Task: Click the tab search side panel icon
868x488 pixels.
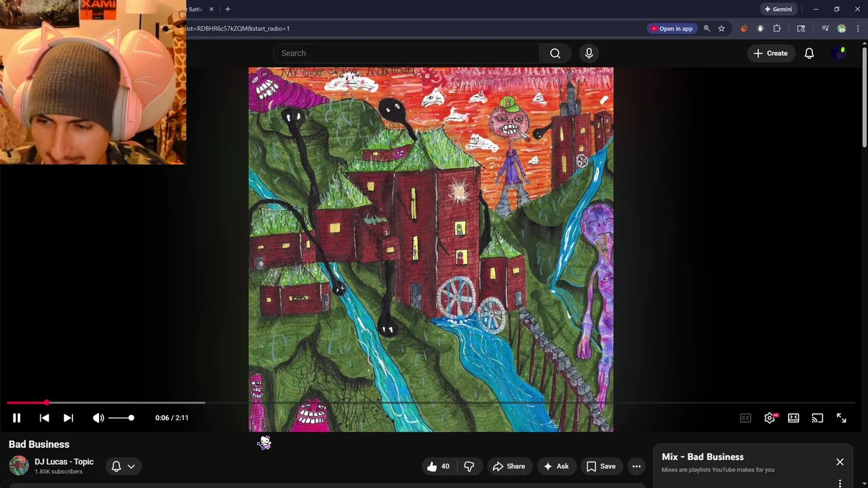Action: (x=801, y=28)
